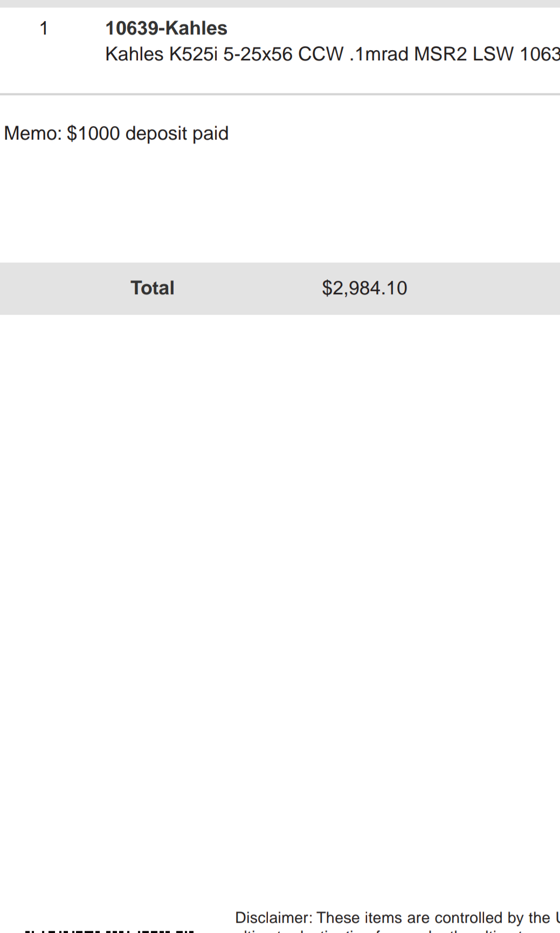Image resolution: width=560 pixels, height=933 pixels.
Task: Click MSR2 in the product description
Action: pos(440,54)
